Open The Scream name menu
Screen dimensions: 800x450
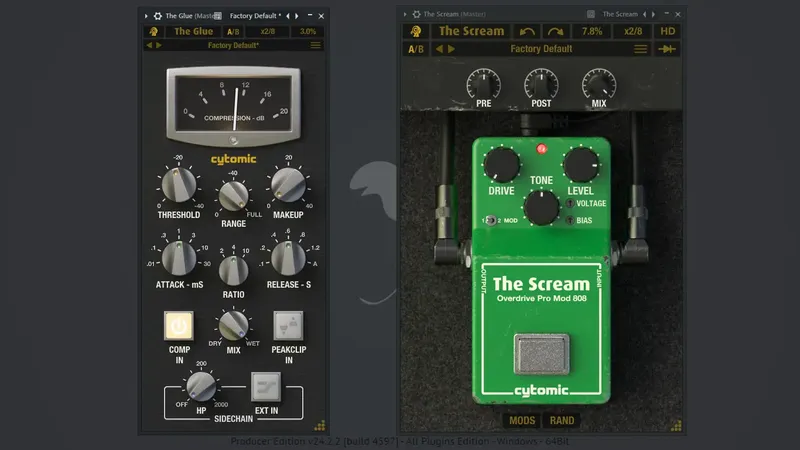471,31
